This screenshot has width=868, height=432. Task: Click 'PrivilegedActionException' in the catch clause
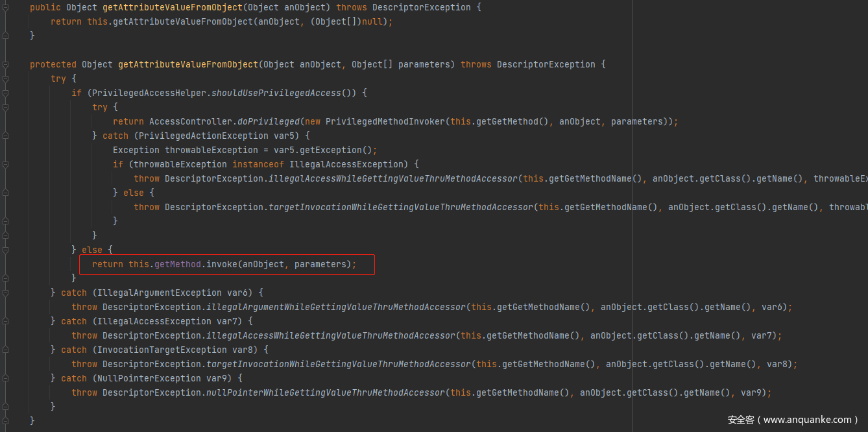click(x=204, y=136)
